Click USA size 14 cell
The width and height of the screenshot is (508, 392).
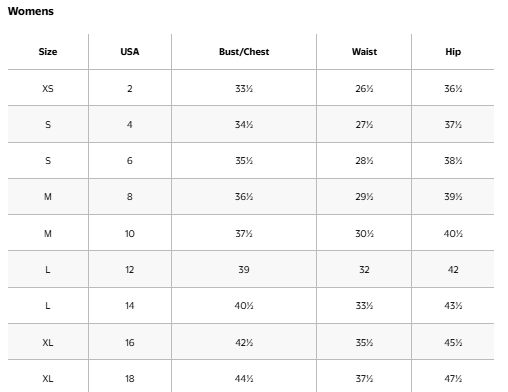pos(130,306)
